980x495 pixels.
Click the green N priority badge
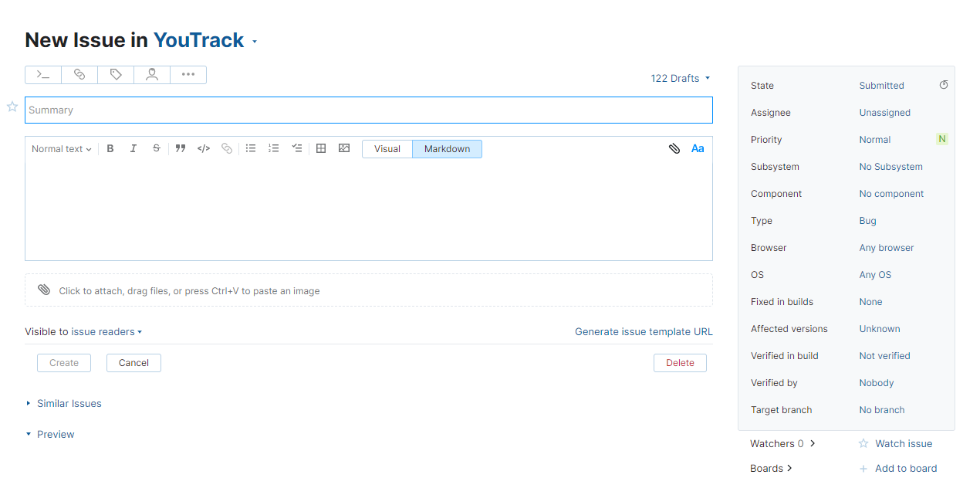tap(941, 139)
